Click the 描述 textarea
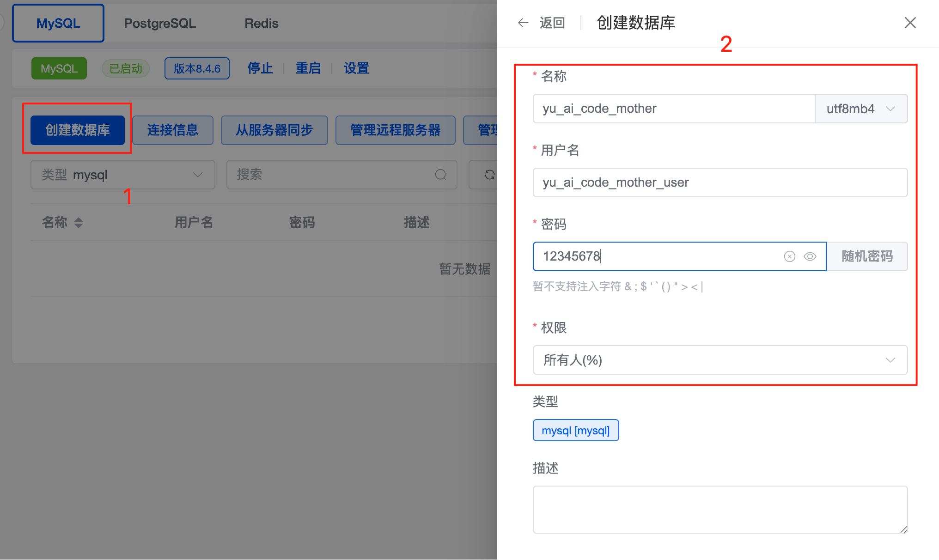The image size is (939, 560). (719, 509)
